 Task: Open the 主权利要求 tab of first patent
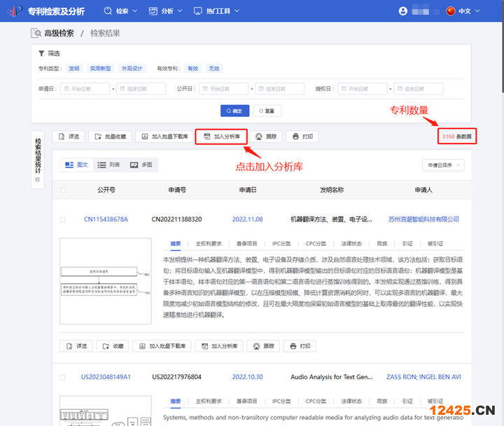tap(209, 244)
